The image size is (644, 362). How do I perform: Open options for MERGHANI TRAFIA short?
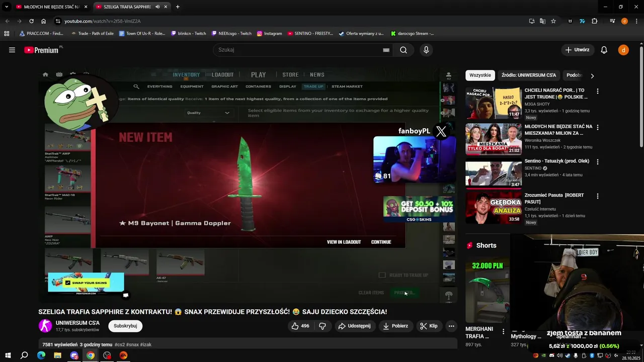point(504,331)
